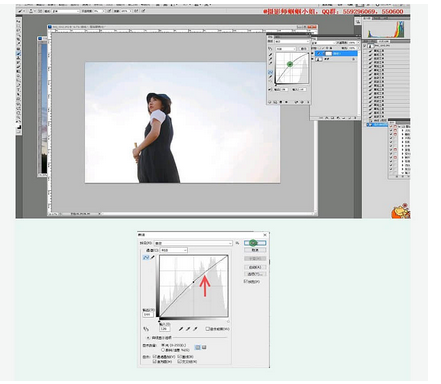Select the Crop tool in the toolbox
The width and height of the screenshot is (441, 384).
18,39
